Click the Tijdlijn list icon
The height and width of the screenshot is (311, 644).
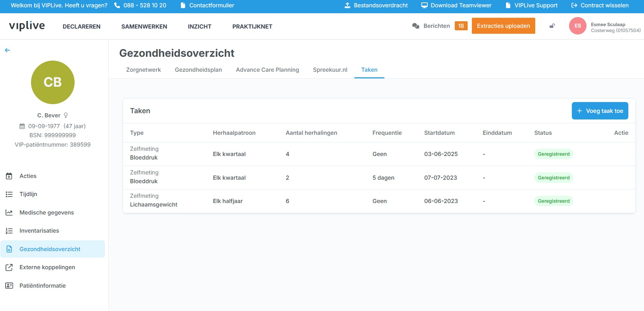click(x=9, y=194)
